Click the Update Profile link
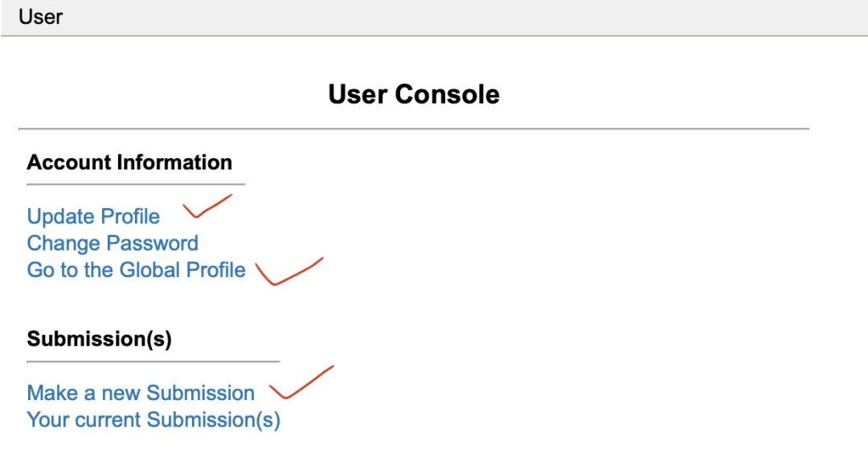Viewport: 868px width, 474px height. [93, 217]
